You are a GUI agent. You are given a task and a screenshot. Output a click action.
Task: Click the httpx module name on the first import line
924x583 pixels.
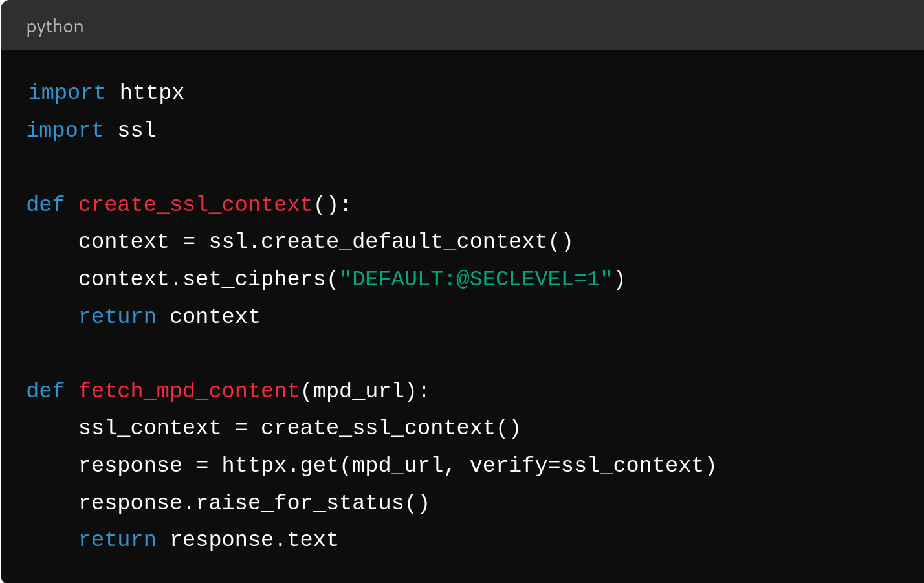coord(152,93)
